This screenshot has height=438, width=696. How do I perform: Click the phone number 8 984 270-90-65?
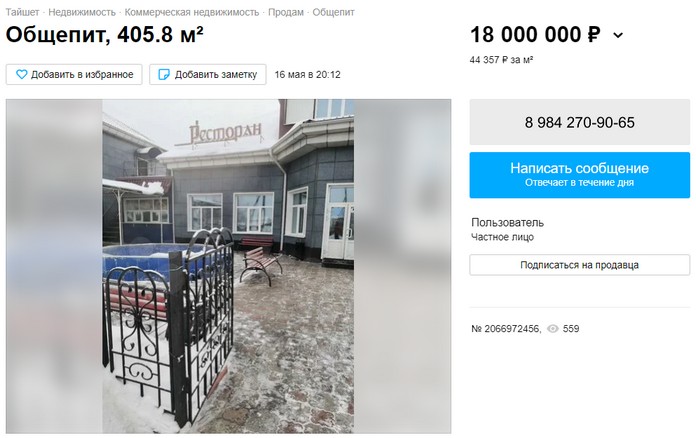(x=580, y=122)
